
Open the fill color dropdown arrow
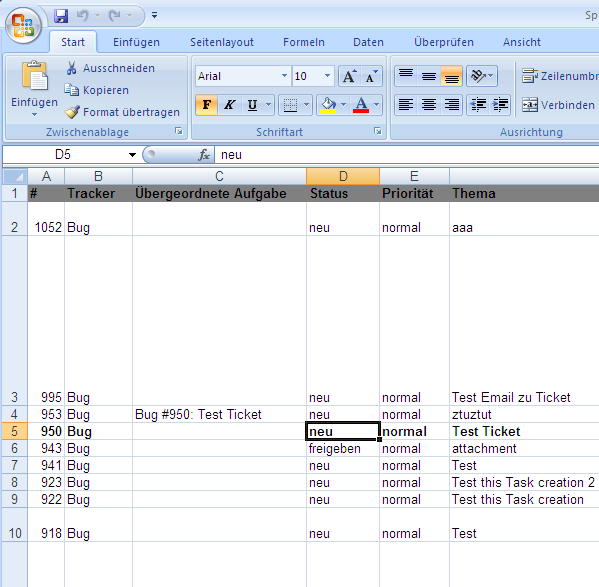[343, 105]
